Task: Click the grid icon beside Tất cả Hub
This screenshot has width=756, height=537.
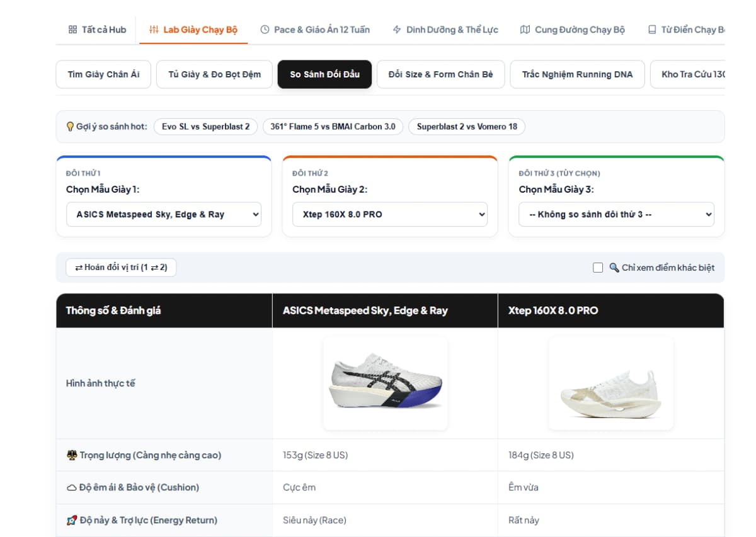Action: point(72,30)
